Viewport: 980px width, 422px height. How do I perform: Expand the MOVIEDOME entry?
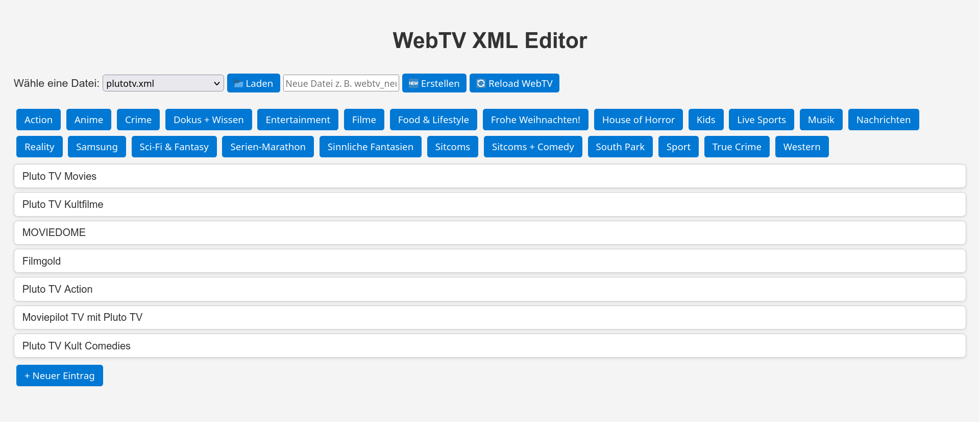pyautogui.click(x=489, y=232)
